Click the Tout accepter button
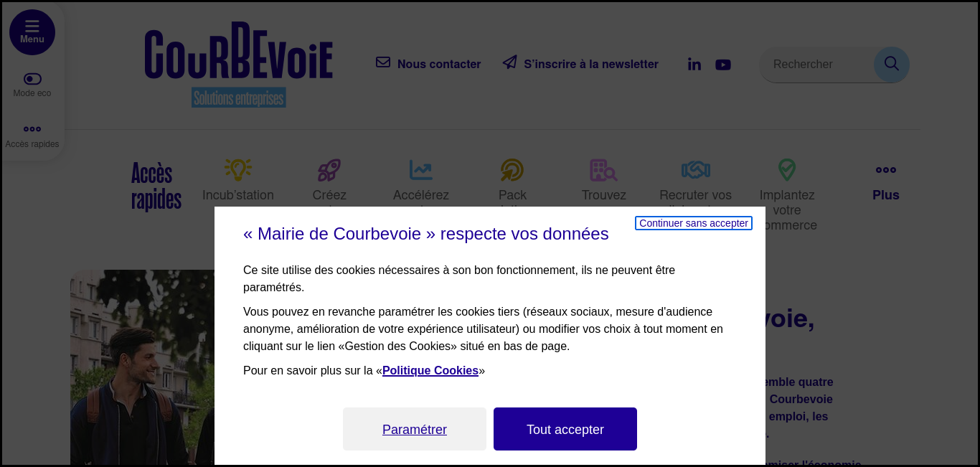Viewport: 980px width, 467px height. click(565, 429)
